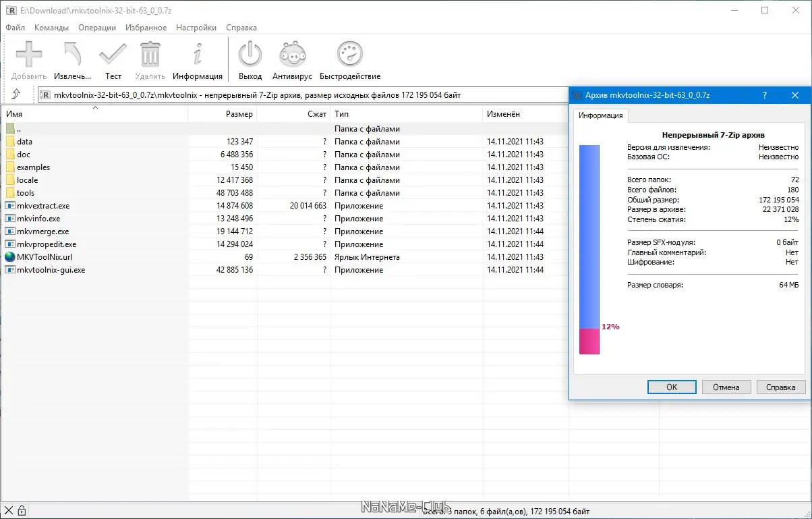Sort by Имя column header
812x519 pixels.
pyautogui.click(x=94, y=114)
